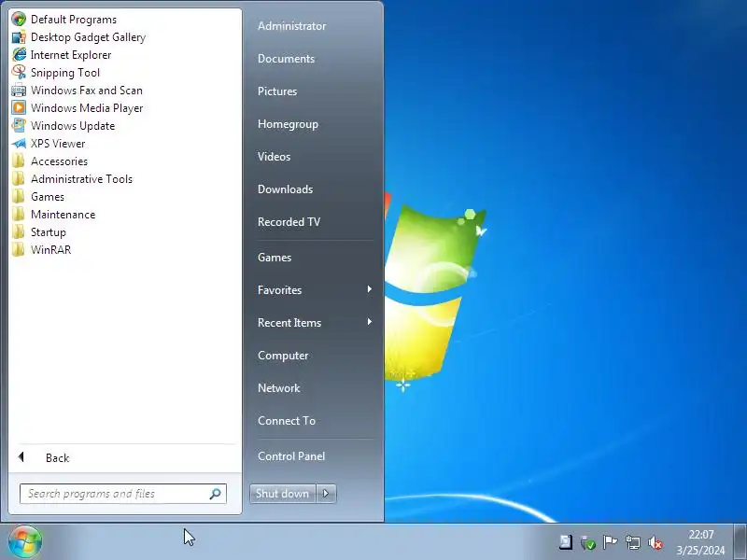
Task: Open Pictures library
Action: (277, 91)
